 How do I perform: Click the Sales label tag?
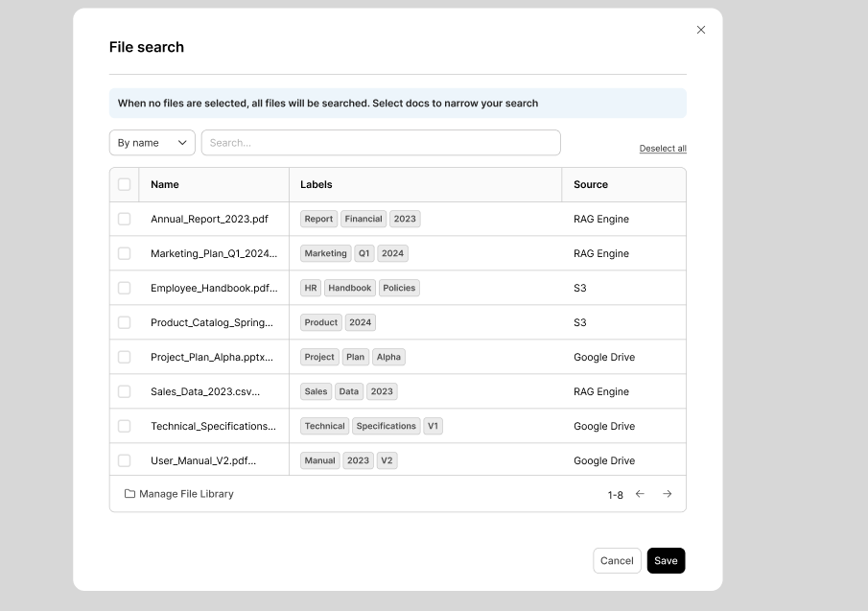click(317, 392)
